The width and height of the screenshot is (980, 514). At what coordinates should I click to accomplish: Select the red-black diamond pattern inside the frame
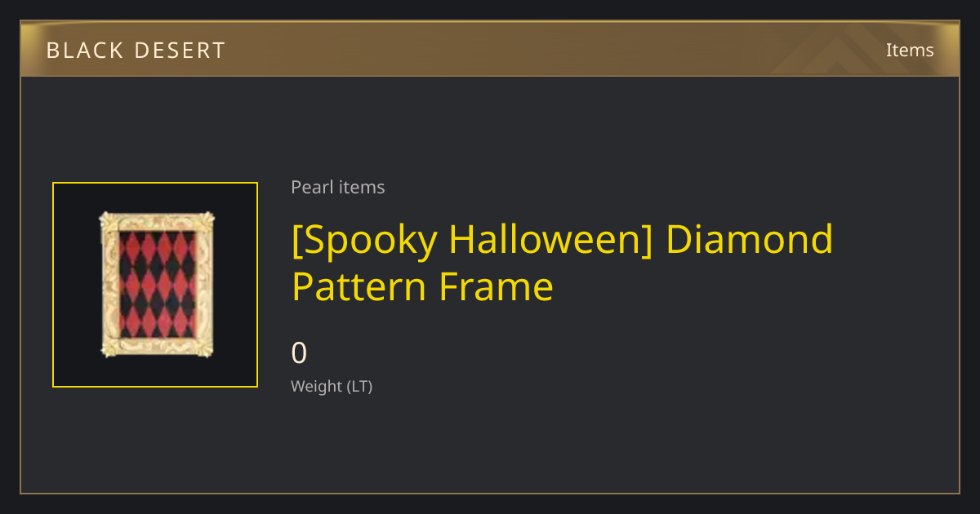click(157, 285)
